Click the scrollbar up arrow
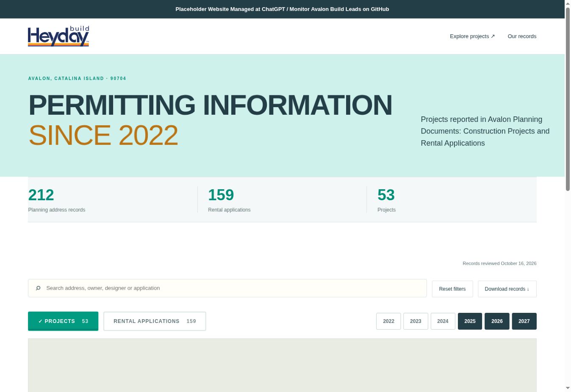This screenshot has height=392, width=571. (568, 3)
